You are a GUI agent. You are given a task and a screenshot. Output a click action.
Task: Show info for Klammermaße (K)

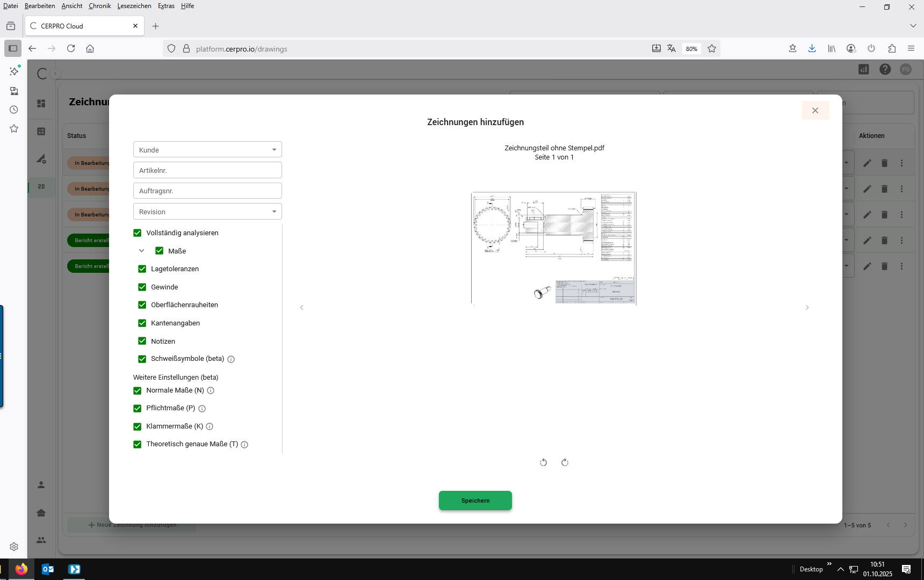[x=210, y=426]
